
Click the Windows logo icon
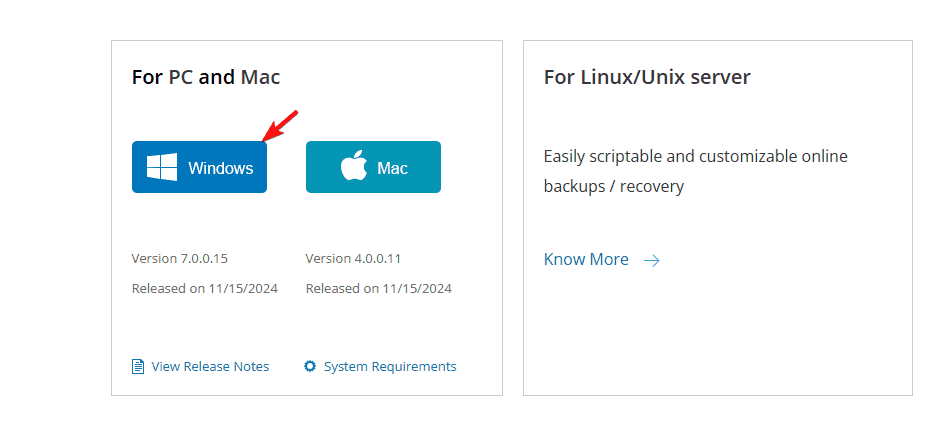[162, 167]
